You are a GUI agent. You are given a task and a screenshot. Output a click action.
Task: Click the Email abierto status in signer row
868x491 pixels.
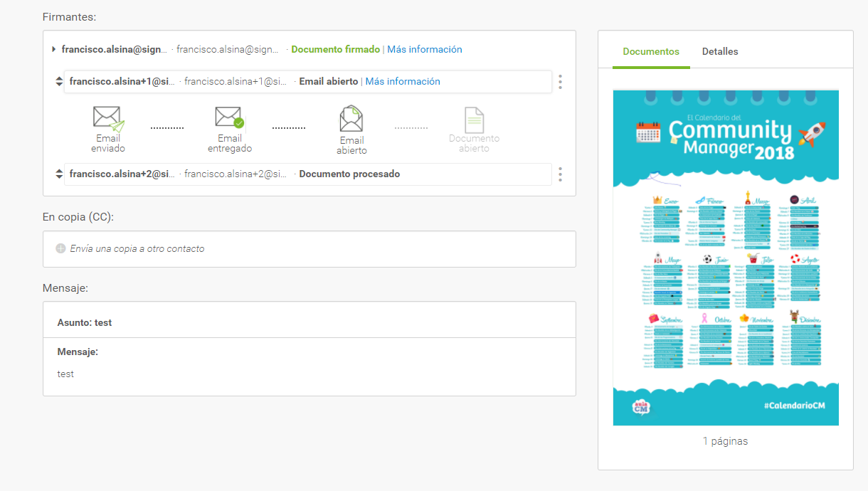click(x=329, y=82)
